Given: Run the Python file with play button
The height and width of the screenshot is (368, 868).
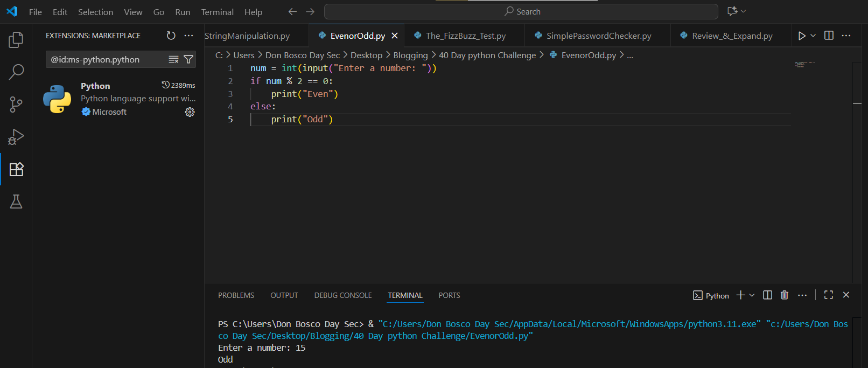Looking at the screenshot, I should pos(802,36).
